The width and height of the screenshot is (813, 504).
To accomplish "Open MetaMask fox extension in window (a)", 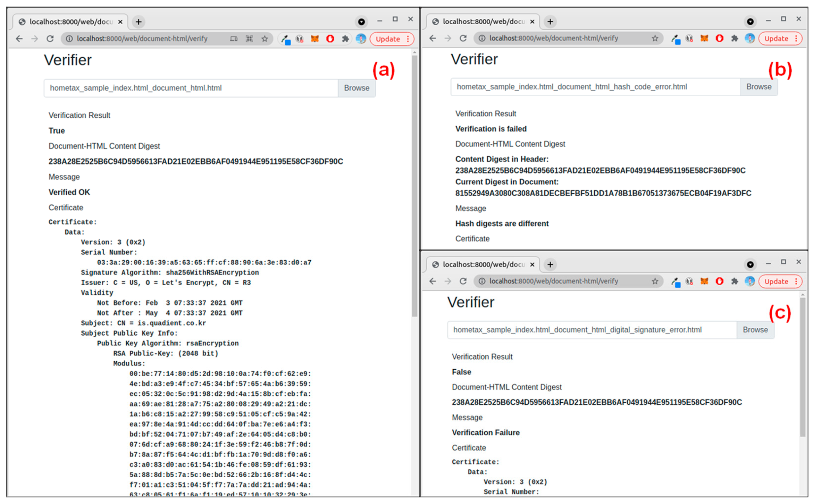I will point(315,39).
